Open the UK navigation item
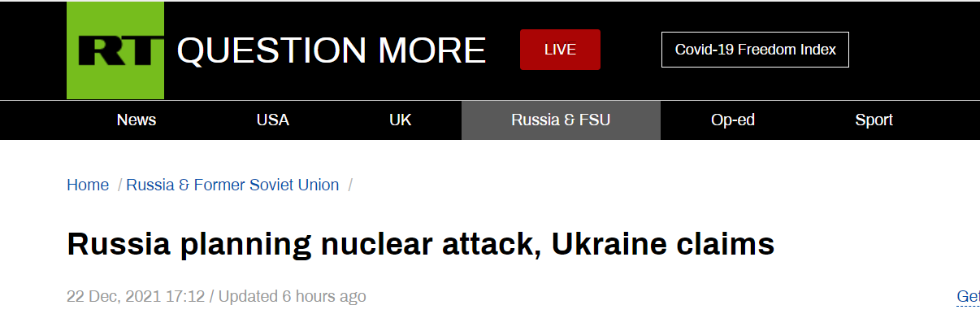Viewport: 980px width, 327px height. click(x=400, y=120)
